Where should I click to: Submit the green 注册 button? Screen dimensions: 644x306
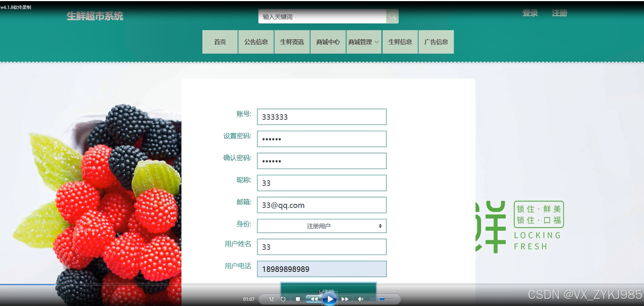pyautogui.click(x=328, y=291)
